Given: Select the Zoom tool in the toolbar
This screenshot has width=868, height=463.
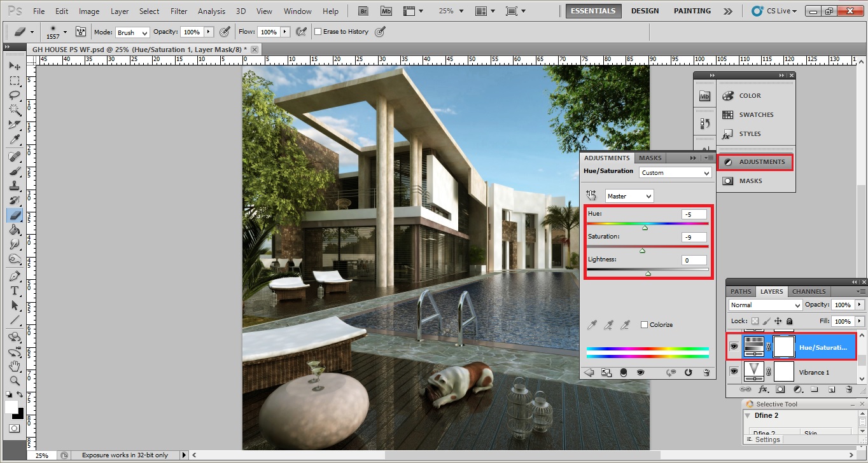Looking at the screenshot, I should [x=15, y=381].
